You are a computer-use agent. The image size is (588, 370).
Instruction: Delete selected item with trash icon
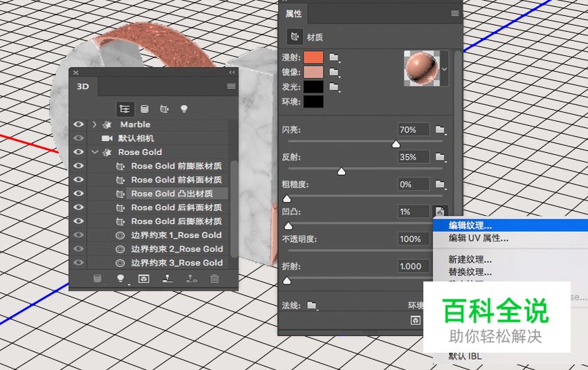point(214,279)
